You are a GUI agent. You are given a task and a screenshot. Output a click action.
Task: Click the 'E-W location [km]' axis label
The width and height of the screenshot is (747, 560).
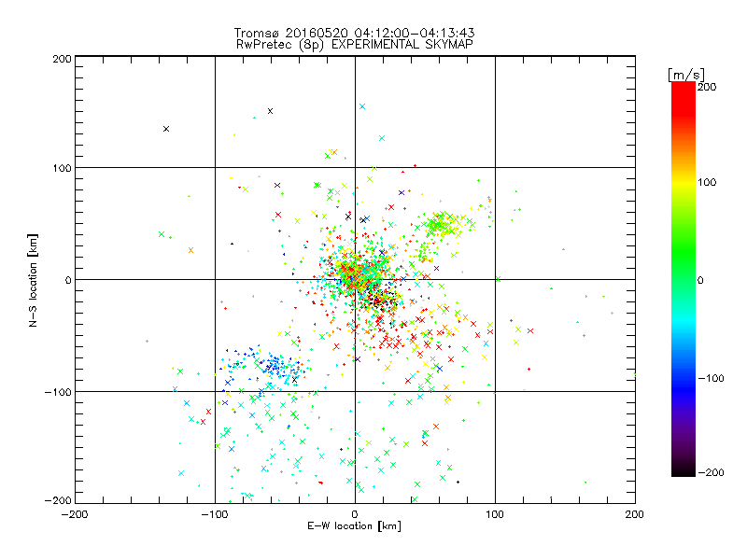[354, 525]
